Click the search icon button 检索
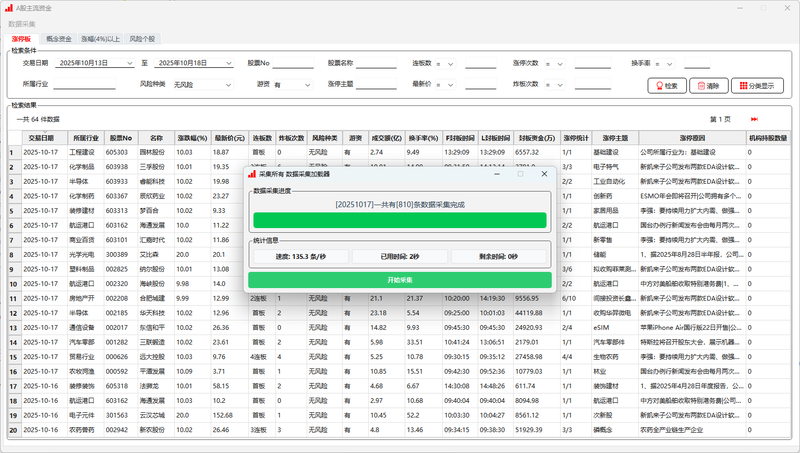The height and width of the screenshot is (453, 800). tap(665, 86)
